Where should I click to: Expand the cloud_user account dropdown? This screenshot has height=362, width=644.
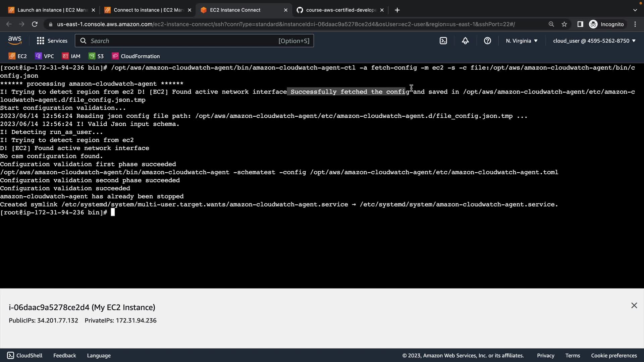tap(594, 41)
